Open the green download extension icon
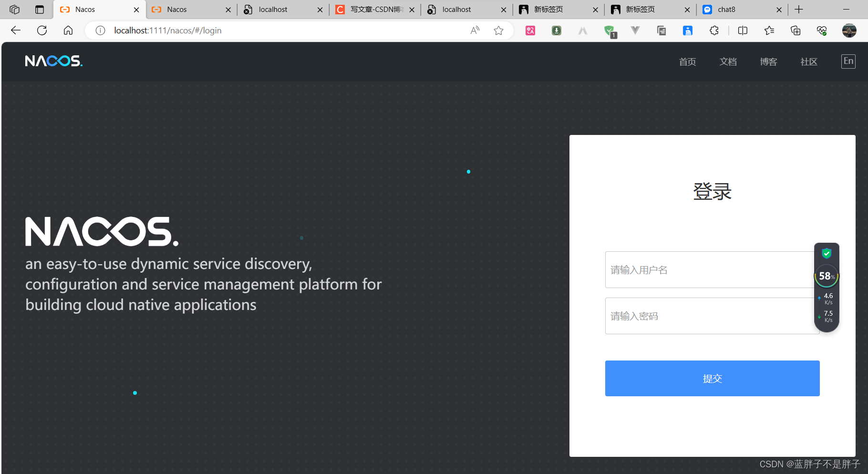 557,31
